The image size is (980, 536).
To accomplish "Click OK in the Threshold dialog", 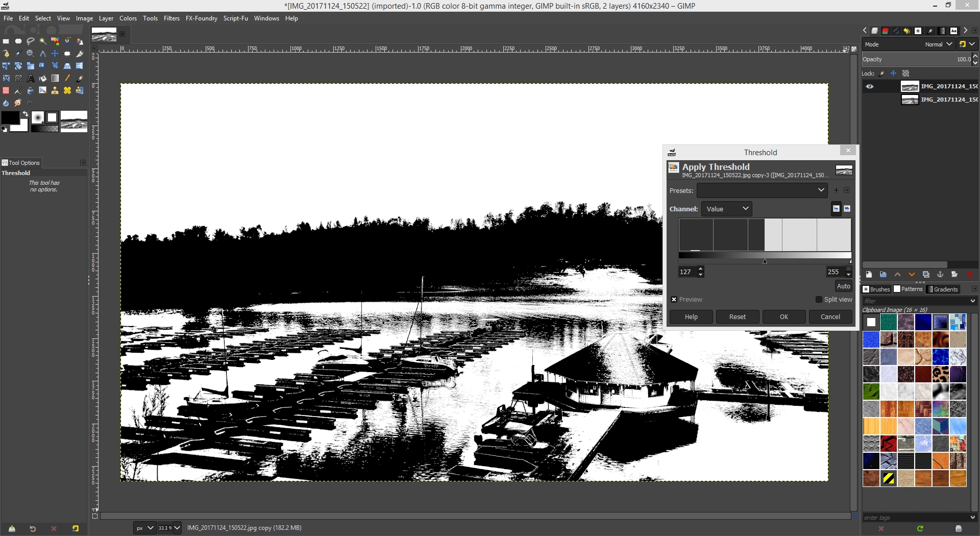I will tap(784, 317).
